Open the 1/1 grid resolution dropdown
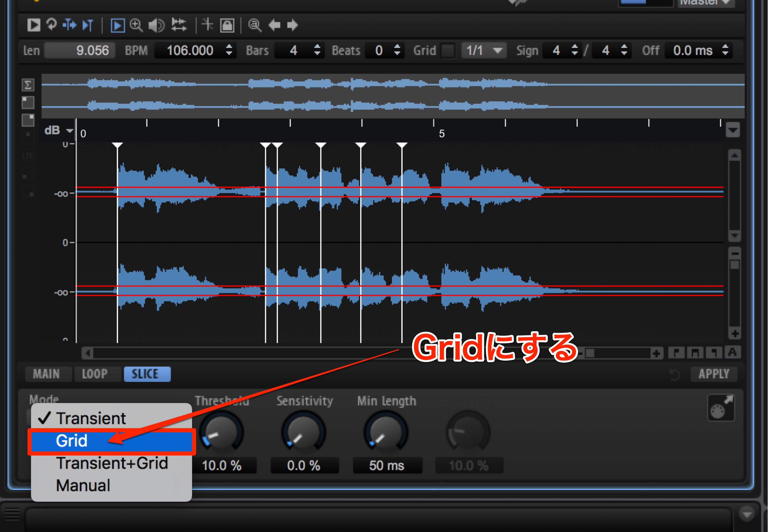Image resolution: width=768 pixels, height=532 pixels. coord(484,51)
